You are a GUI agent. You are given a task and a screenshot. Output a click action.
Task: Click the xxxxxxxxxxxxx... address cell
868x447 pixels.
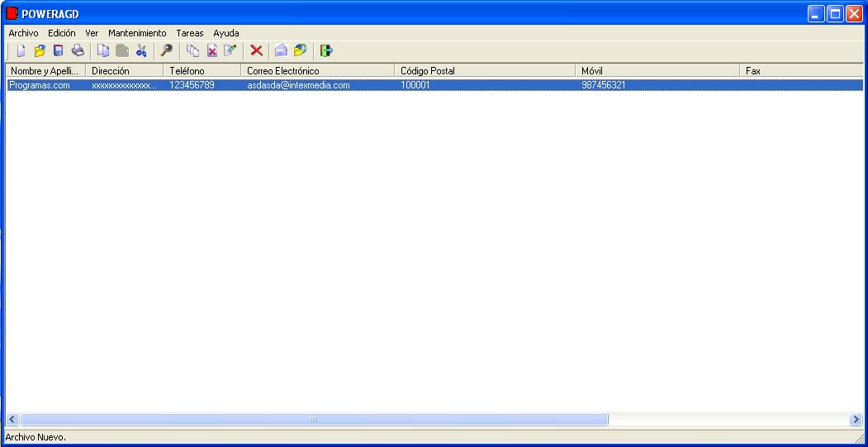125,85
